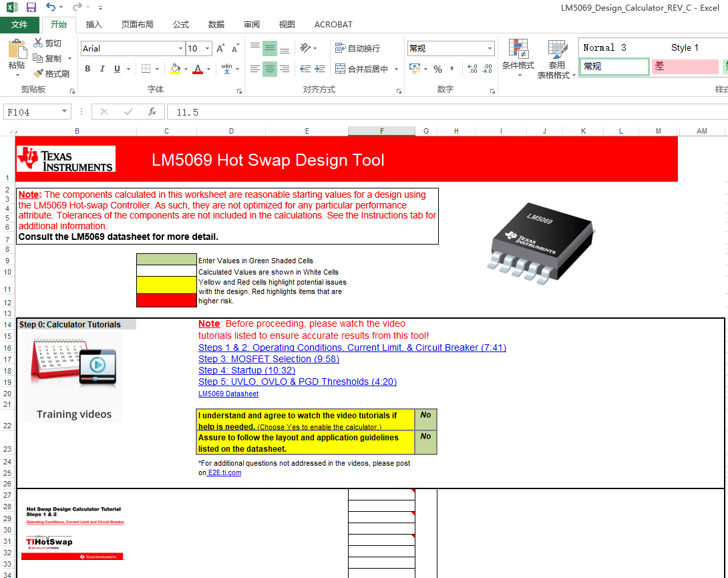Click the Comma style (千位分隔) icon
Screen dimensions: 728x578
[x=452, y=69]
